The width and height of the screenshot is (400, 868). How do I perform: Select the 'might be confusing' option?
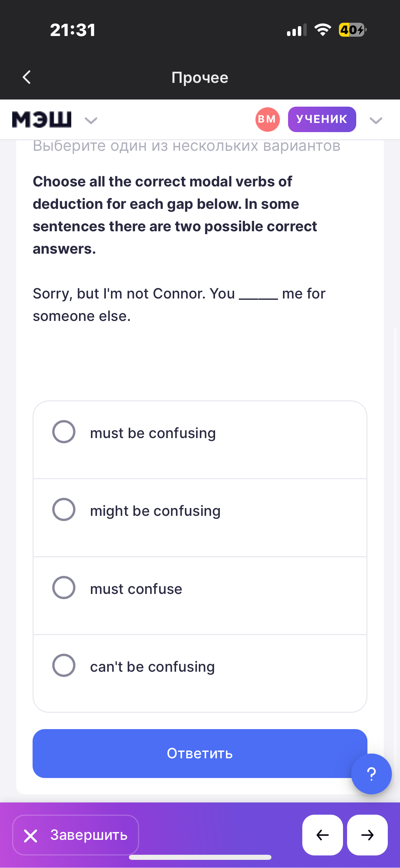point(64,509)
